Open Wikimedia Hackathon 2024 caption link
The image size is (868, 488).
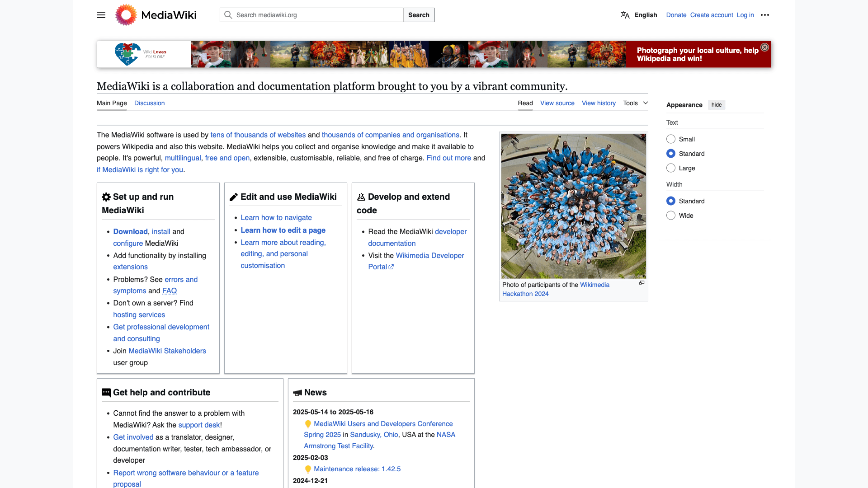coord(556,289)
